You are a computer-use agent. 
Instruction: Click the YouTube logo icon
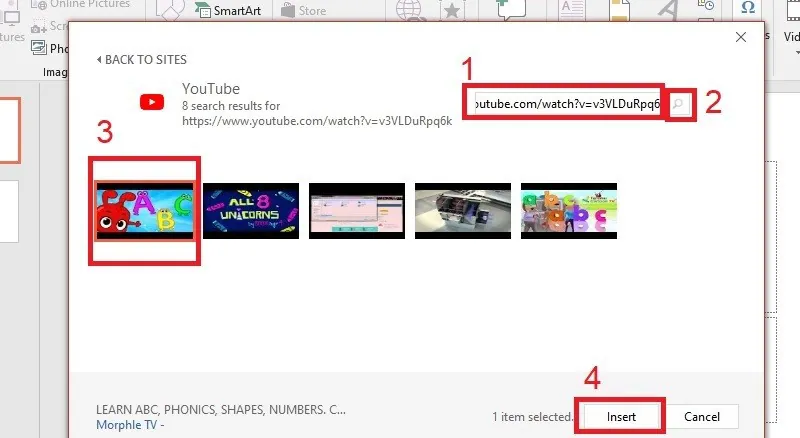click(x=152, y=102)
